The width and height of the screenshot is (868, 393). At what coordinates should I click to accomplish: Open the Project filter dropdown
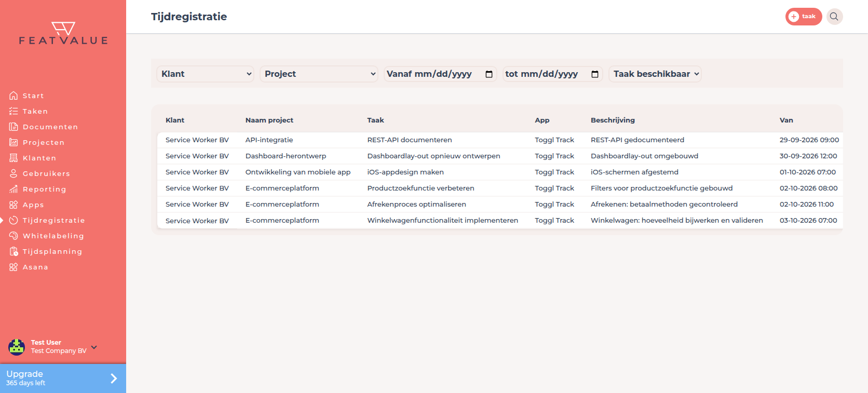click(x=319, y=74)
